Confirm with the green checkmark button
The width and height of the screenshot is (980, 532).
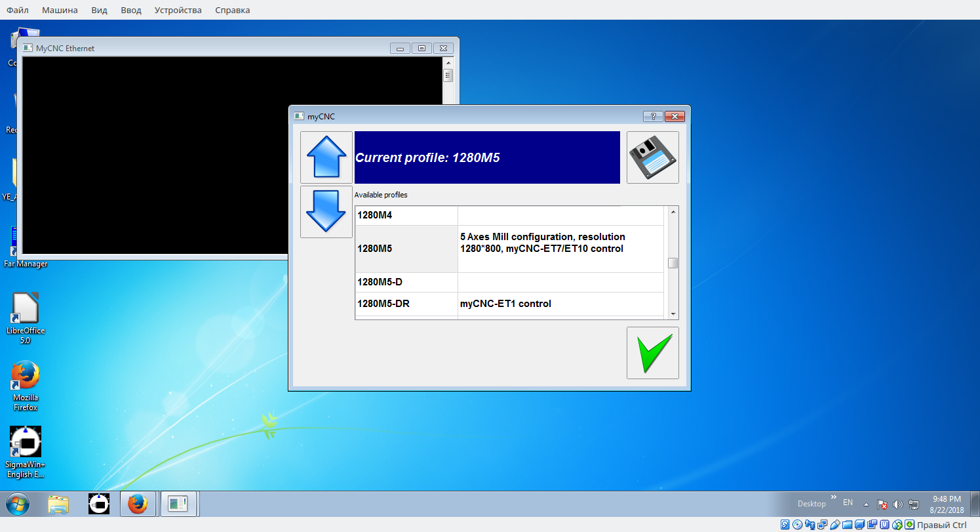coord(652,353)
